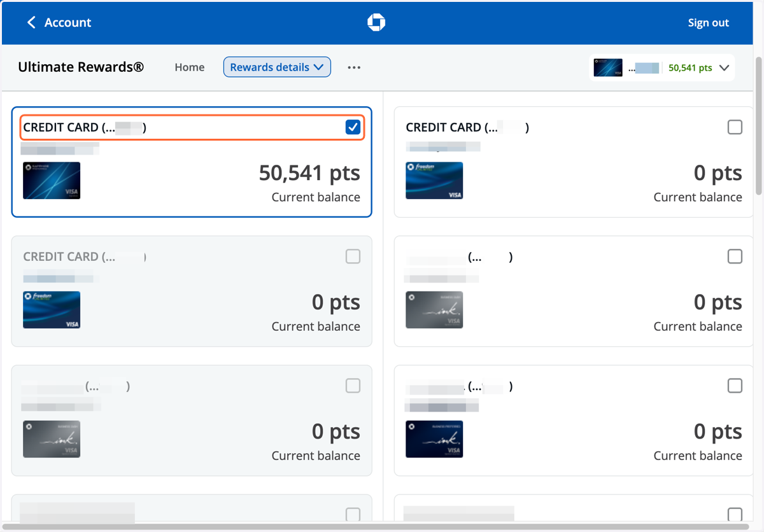
Task: Click Sign out in the header
Action: tap(709, 23)
